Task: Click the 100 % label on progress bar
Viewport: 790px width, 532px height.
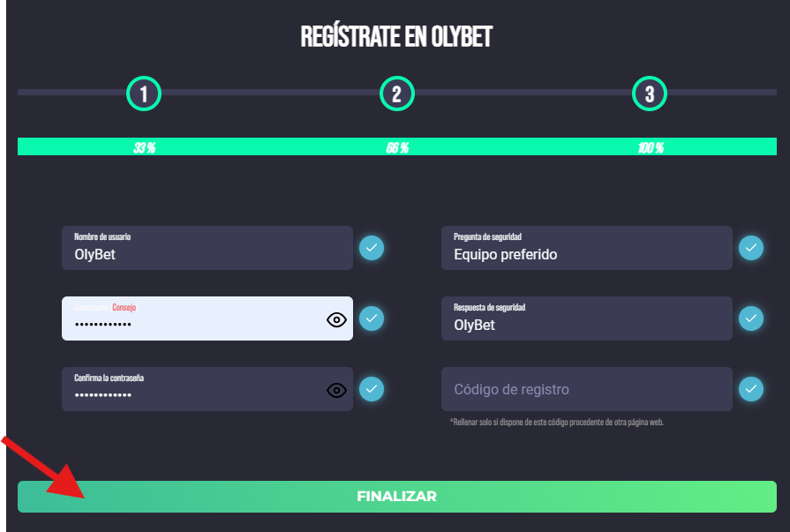Action: pyautogui.click(x=651, y=147)
